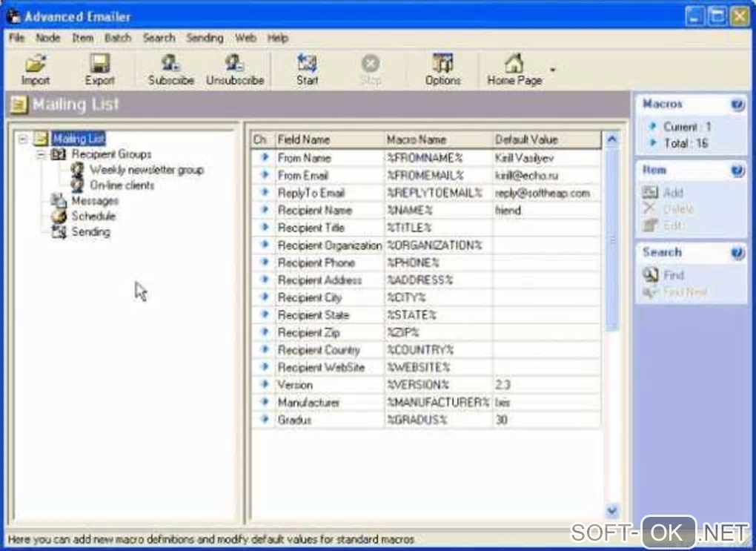This screenshot has width=756, height=551.
Task: Select the Schedule tree item
Action: 93,216
